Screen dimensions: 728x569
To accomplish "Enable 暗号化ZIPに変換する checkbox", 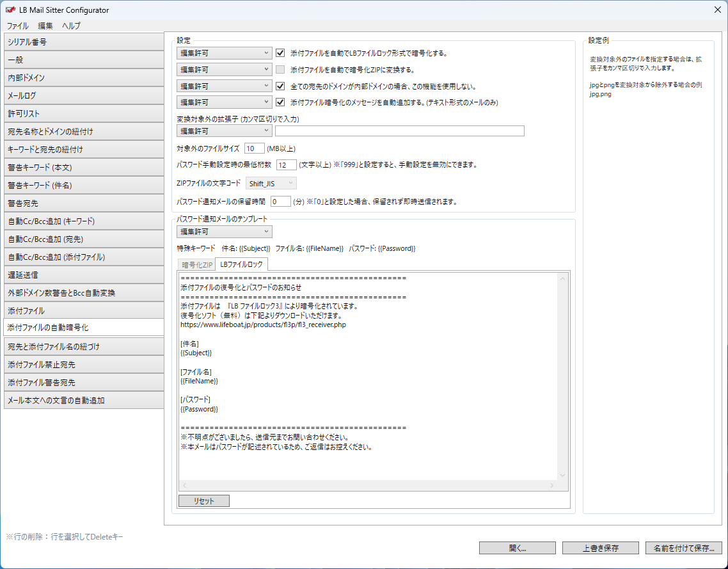I will point(280,70).
